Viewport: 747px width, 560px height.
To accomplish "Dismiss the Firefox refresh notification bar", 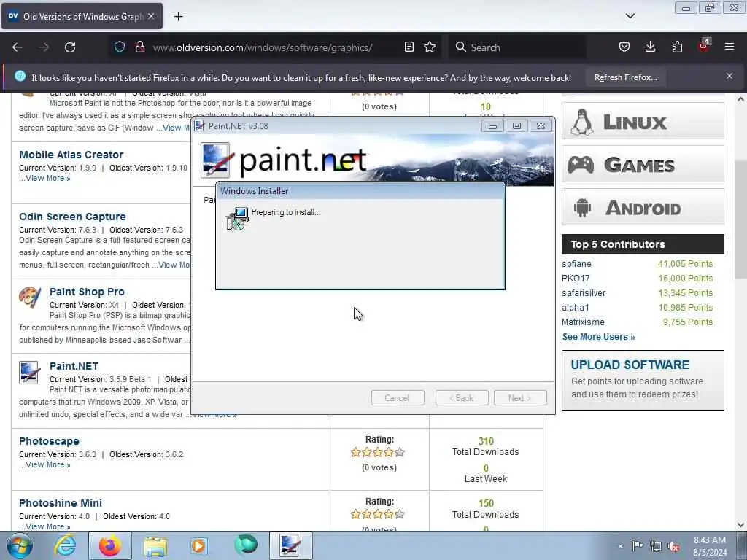I will (x=729, y=76).
